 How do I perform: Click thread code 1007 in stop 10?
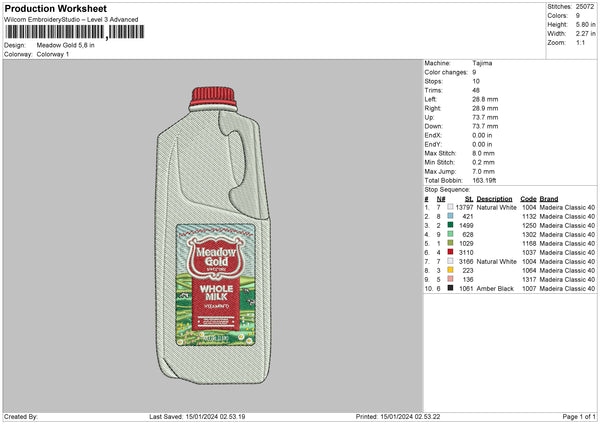point(529,289)
